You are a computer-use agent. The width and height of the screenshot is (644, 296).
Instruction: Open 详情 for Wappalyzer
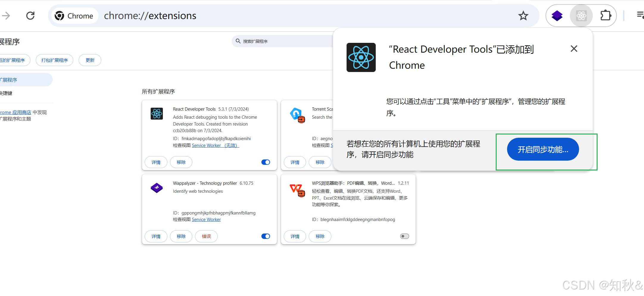[x=156, y=236]
